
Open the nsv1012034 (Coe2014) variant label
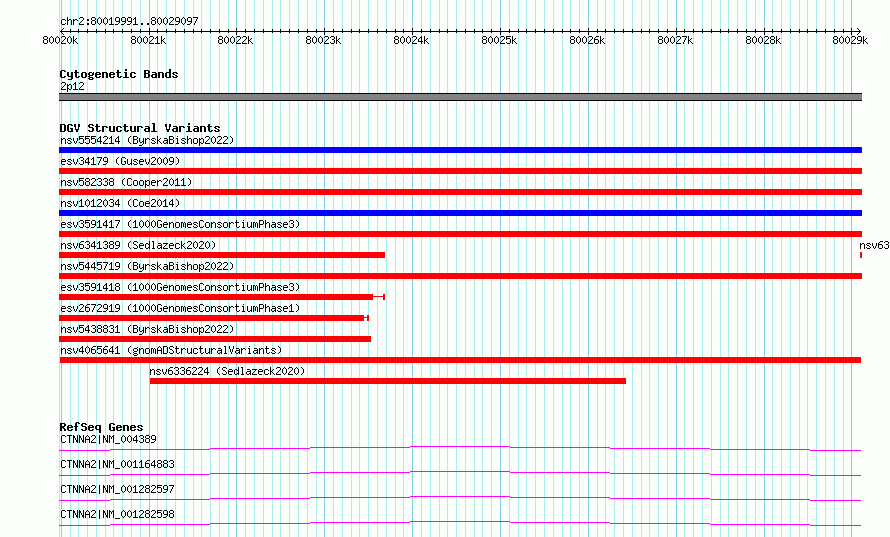120,203
